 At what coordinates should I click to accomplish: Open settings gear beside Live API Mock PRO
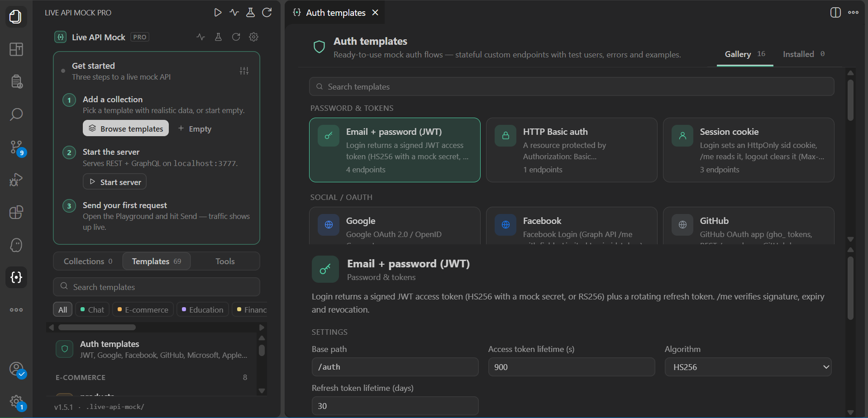[253, 37]
